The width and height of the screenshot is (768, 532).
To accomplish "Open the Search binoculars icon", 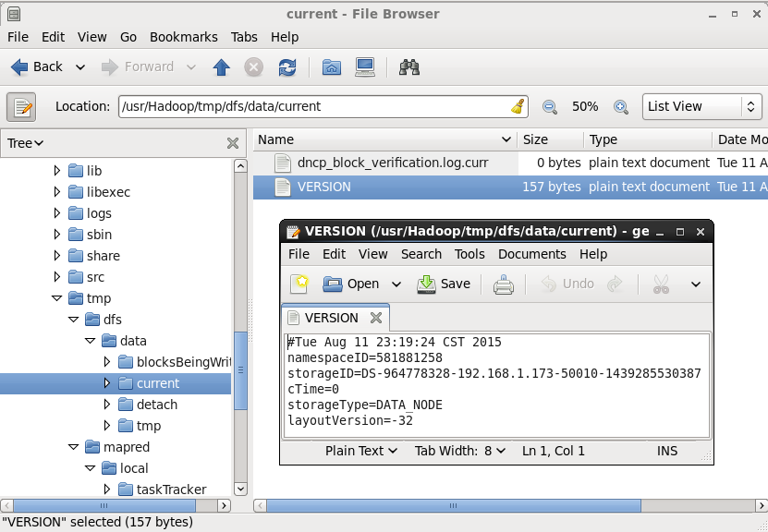I will click(x=409, y=67).
